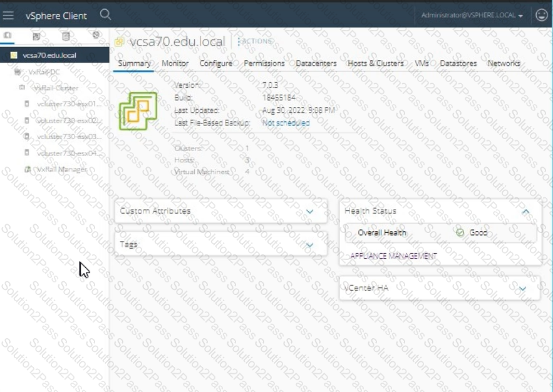Image resolution: width=553 pixels, height=392 pixels.
Task: Select VxRail Manager in the tree
Action: (62, 169)
